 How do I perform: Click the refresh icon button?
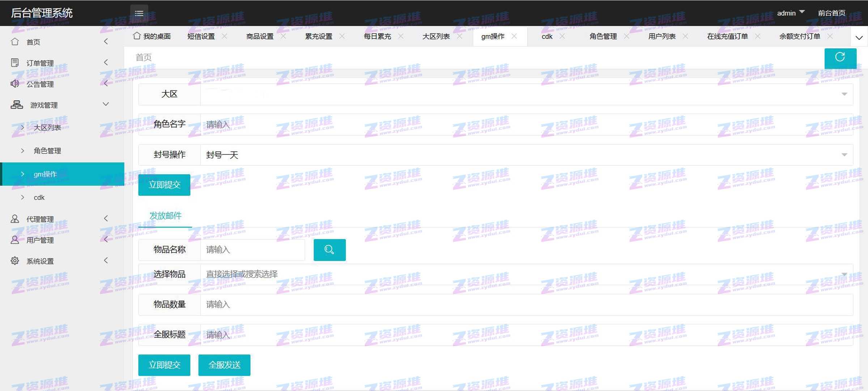point(840,57)
